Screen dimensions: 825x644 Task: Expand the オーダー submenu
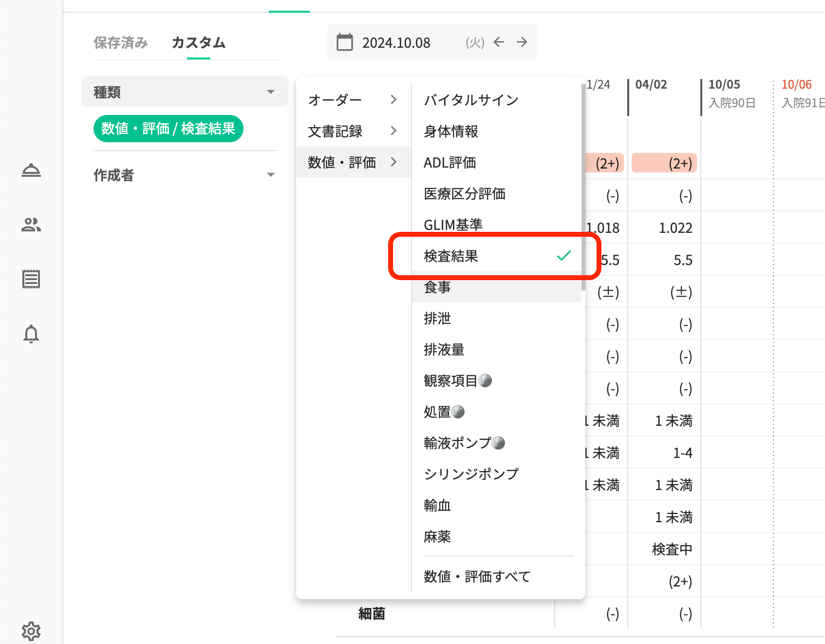pos(353,100)
